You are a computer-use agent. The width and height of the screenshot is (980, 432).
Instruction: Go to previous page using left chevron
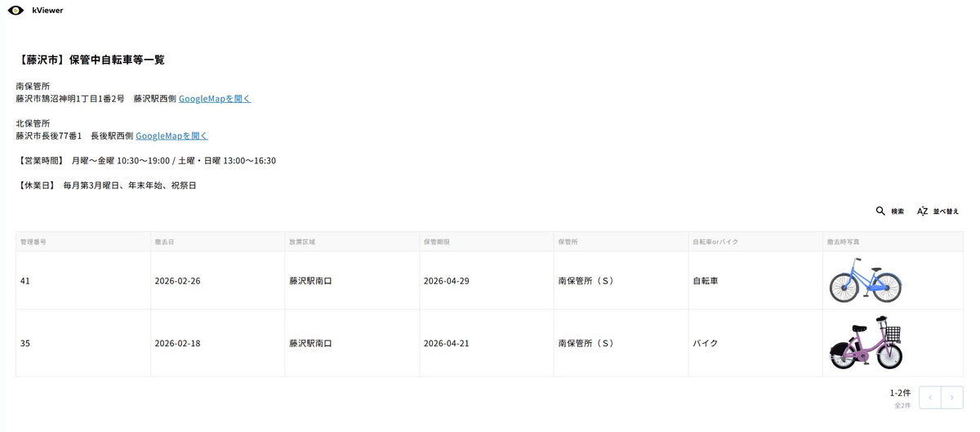tap(929, 398)
